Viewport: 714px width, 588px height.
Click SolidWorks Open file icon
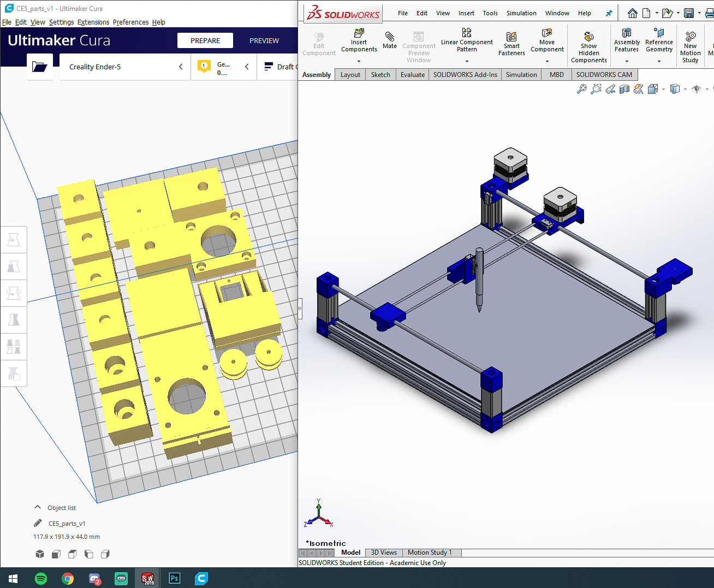coord(667,13)
